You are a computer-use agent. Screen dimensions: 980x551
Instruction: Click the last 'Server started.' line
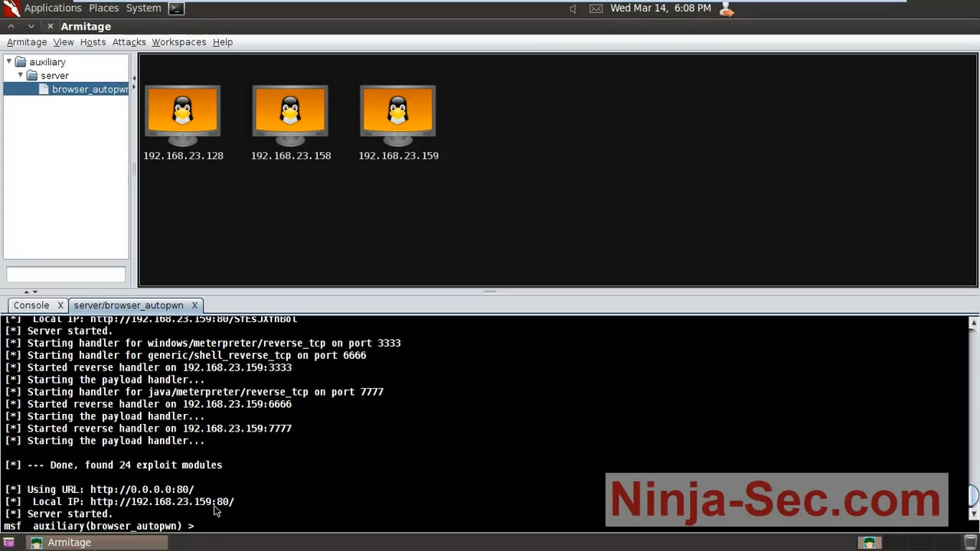pos(58,514)
